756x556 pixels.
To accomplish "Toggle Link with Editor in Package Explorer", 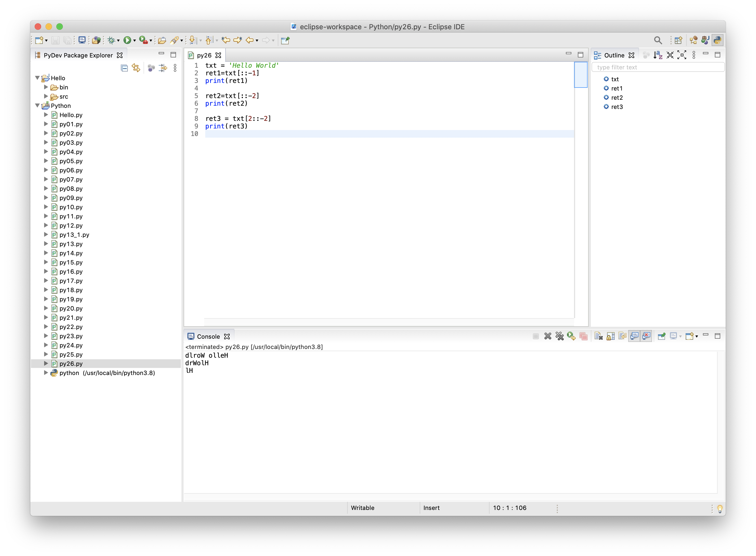I will [136, 68].
